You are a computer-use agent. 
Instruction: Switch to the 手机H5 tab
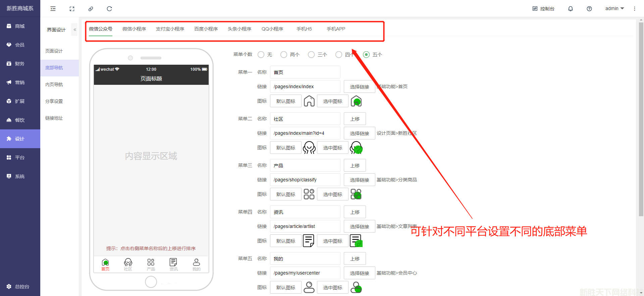304,29
